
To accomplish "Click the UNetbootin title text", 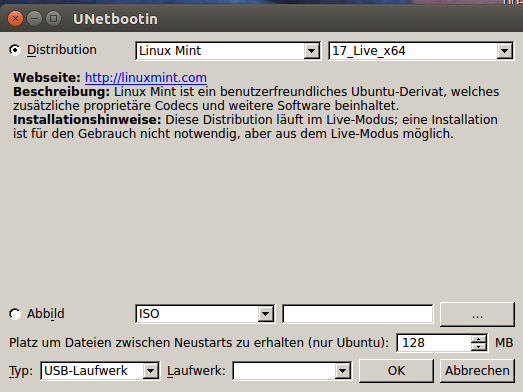I will (x=115, y=19).
